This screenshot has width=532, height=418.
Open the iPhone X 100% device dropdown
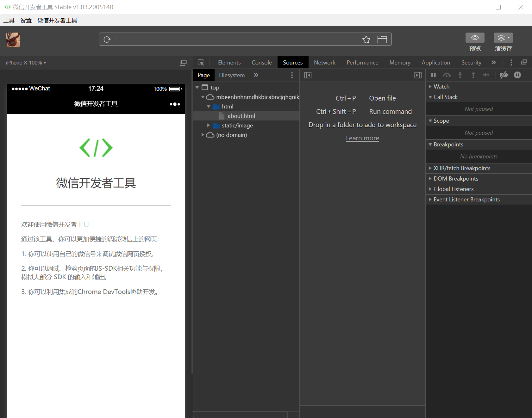(x=26, y=63)
